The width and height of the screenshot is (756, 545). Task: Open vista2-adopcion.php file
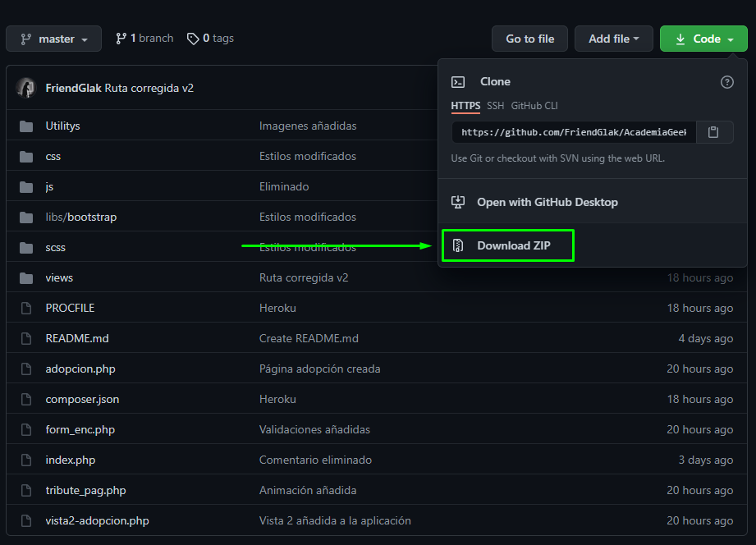point(98,521)
